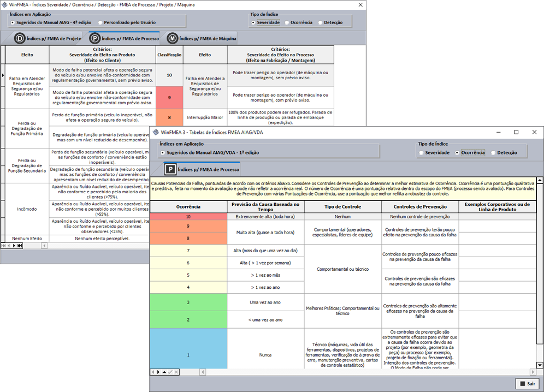The height and width of the screenshot is (392, 544).
Task: Click the WinFMEA 3 title bar app icon
Action: 156,132
